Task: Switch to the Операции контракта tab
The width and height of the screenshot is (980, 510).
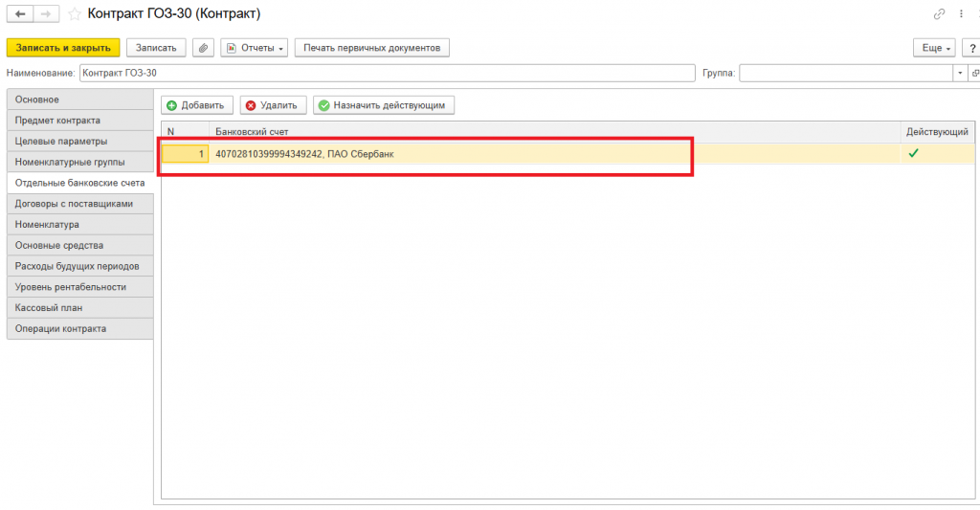Action: (x=80, y=329)
